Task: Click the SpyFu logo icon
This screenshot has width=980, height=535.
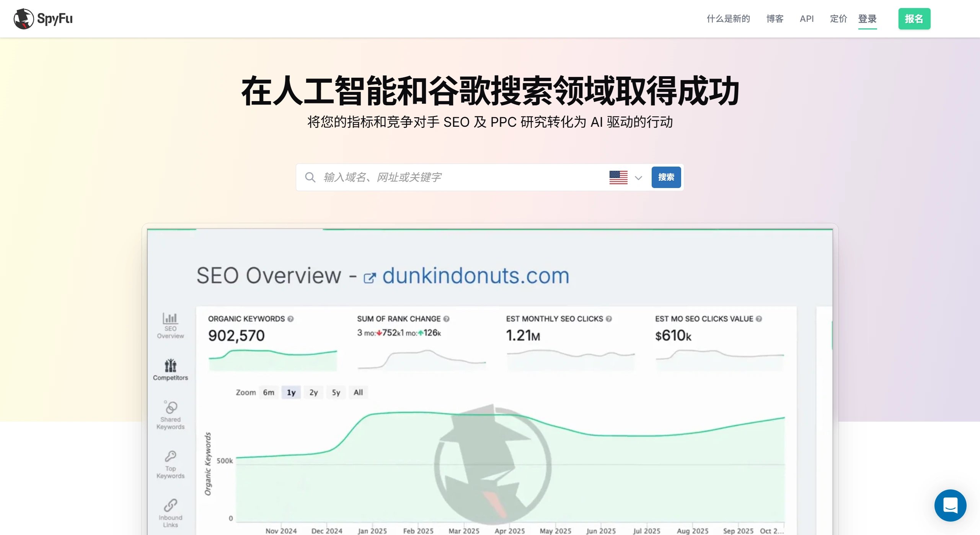Action: tap(24, 19)
